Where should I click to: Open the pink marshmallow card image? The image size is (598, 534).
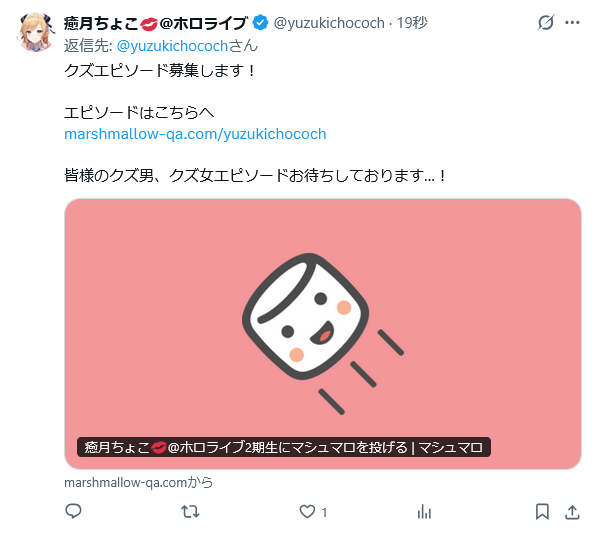(323, 334)
